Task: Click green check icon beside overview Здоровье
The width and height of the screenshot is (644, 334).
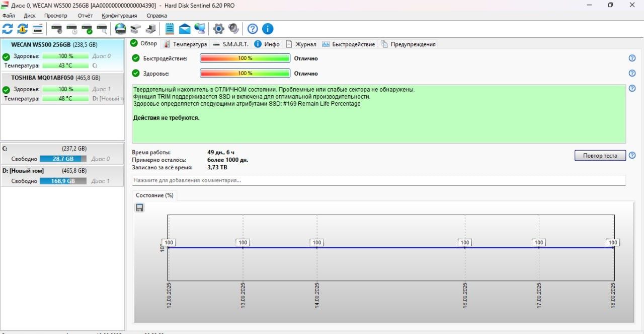Action: [136, 74]
